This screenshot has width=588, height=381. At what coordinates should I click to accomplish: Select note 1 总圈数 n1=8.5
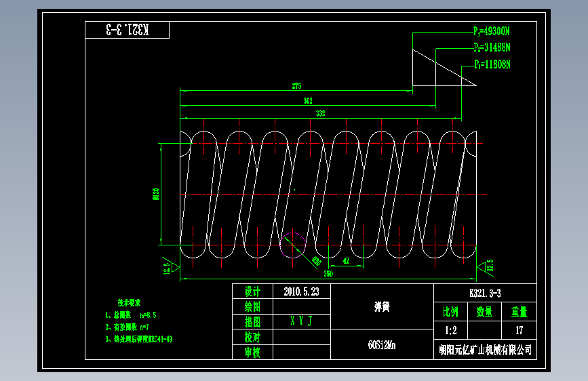point(130,315)
